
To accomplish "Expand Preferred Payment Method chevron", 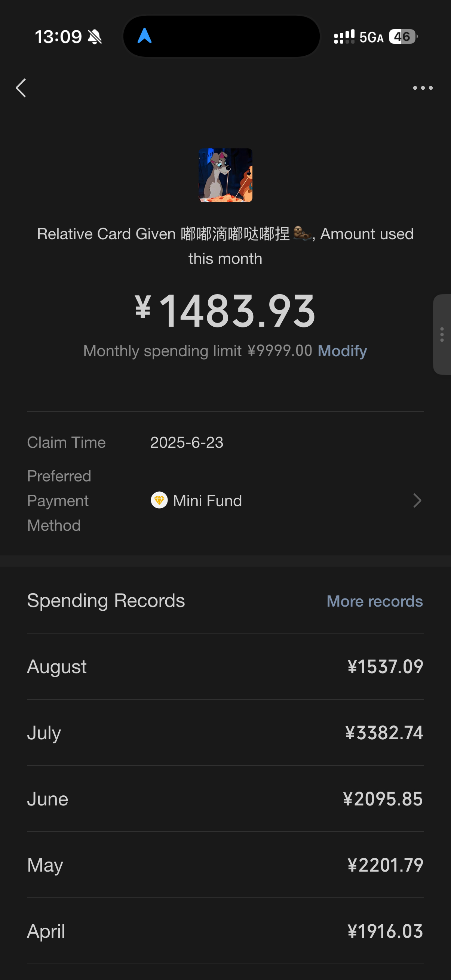I will point(417,500).
